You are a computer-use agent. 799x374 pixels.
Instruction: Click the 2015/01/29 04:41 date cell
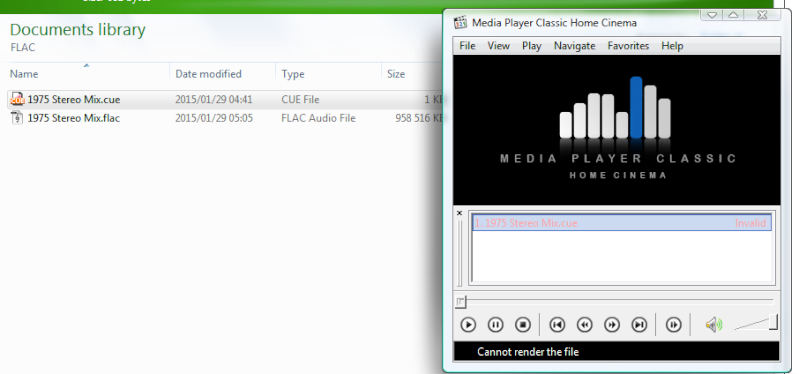(214, 99)
